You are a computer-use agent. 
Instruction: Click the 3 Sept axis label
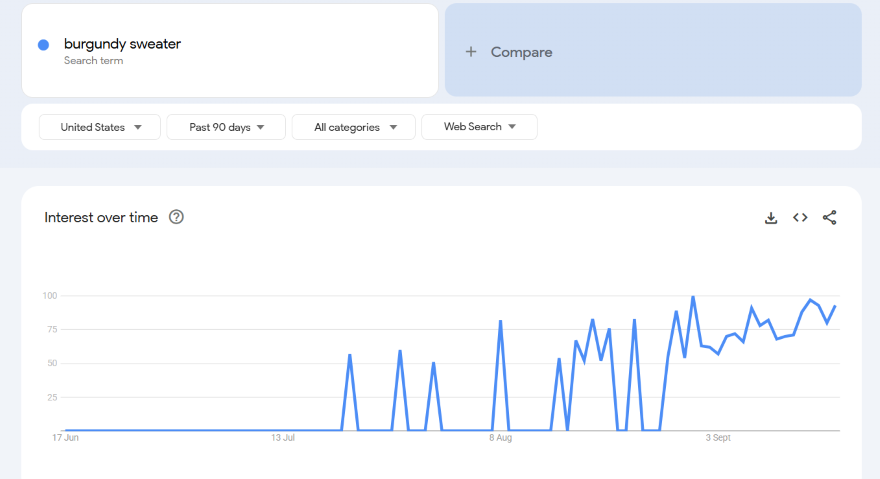(718, 438)
